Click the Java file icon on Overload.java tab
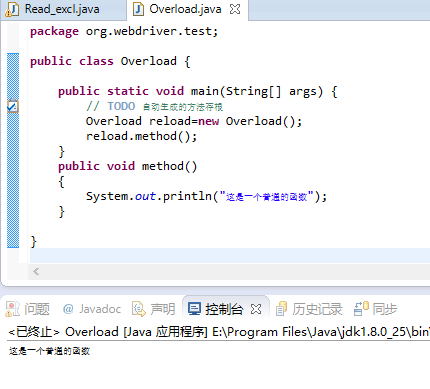 pyautogui.click(x=138, y=9)
